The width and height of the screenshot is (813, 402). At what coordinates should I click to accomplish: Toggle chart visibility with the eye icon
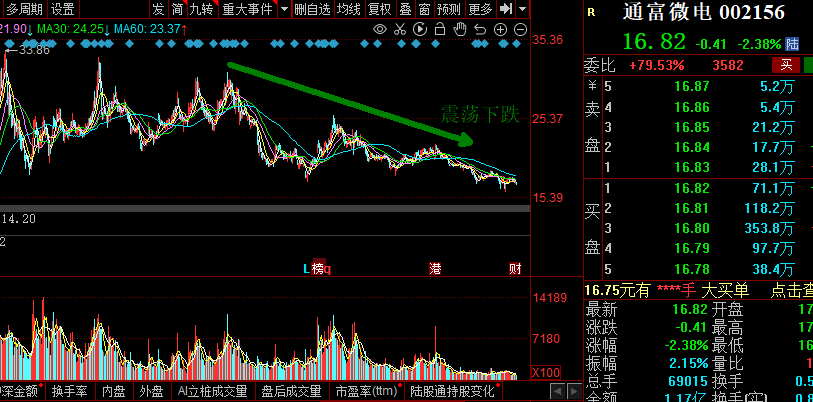[380, 29]
